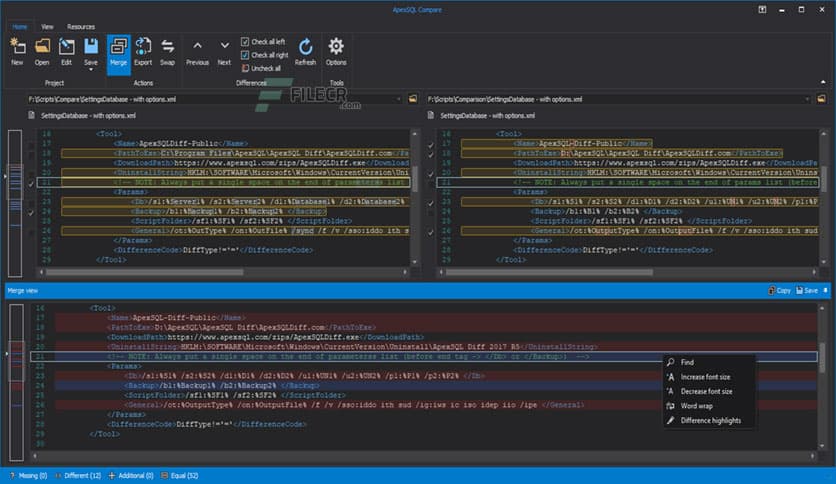The width and height of the screenshot is (836, 484).
Task: Open the Resources ribbon tab
Action: pos(81,27)
